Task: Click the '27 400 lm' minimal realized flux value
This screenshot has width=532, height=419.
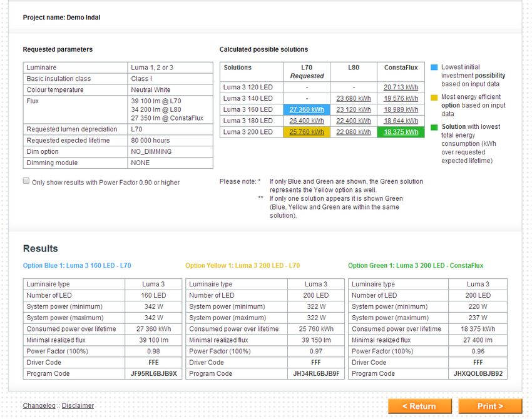Action: (478, 340)
